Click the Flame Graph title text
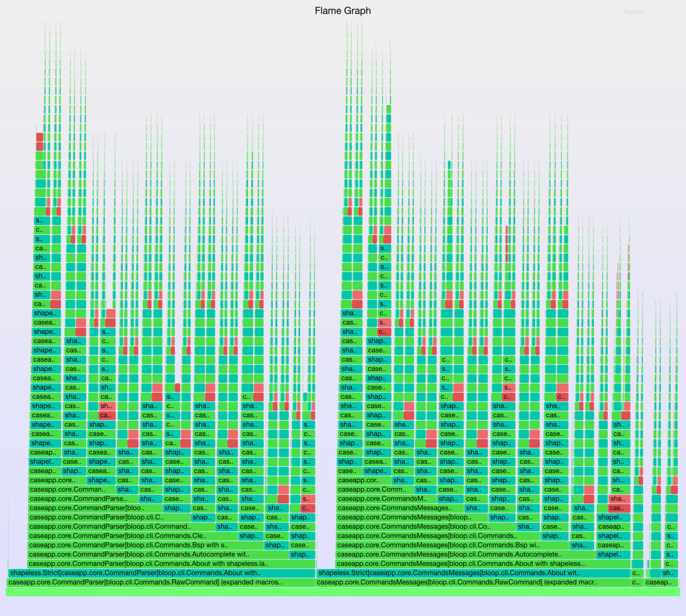 click(x=342, y=11)
